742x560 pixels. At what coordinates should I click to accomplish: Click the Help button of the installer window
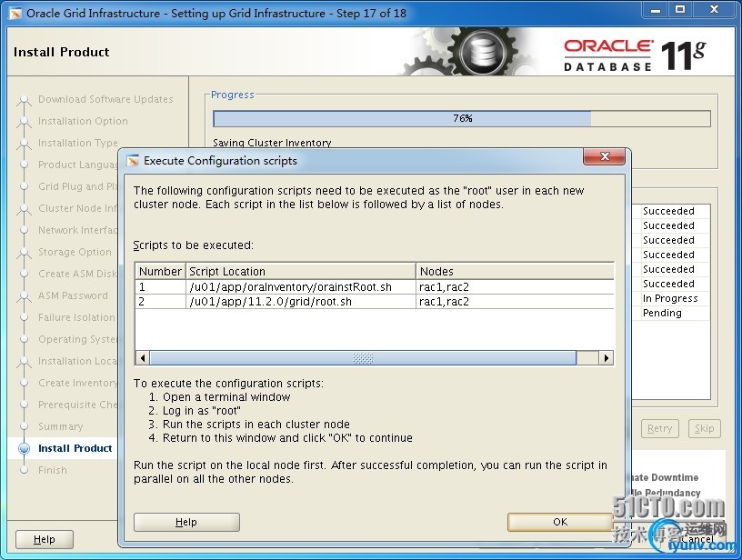(x=45, y=540)
